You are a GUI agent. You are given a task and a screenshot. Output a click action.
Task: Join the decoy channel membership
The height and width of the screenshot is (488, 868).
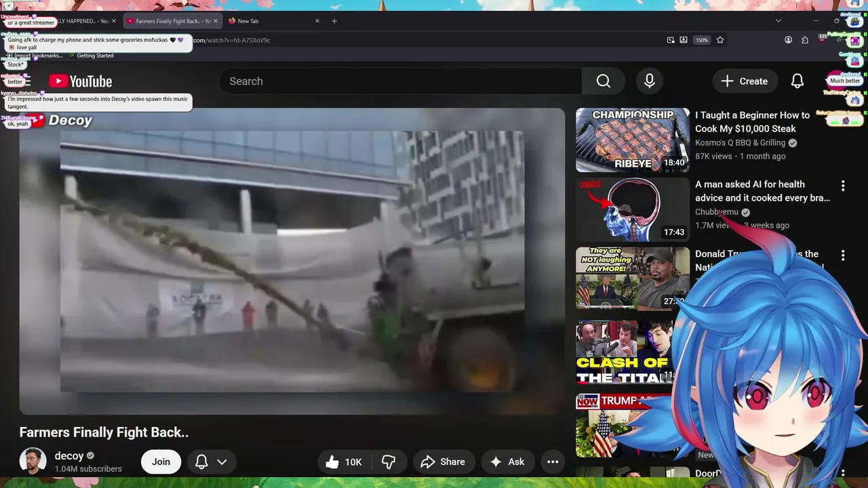(161, 462)
